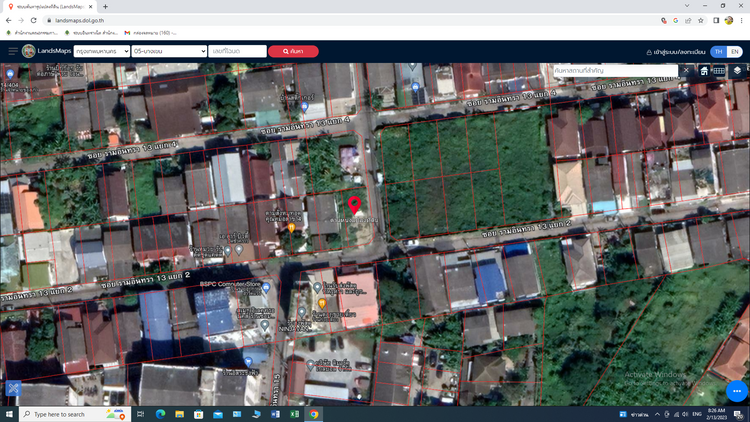
Task: Open the blue three-dots floating button
Action: click(736, 392)
